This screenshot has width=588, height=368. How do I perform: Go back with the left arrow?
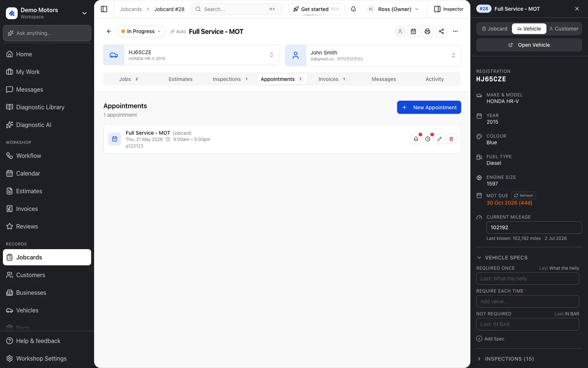(109, 31)
